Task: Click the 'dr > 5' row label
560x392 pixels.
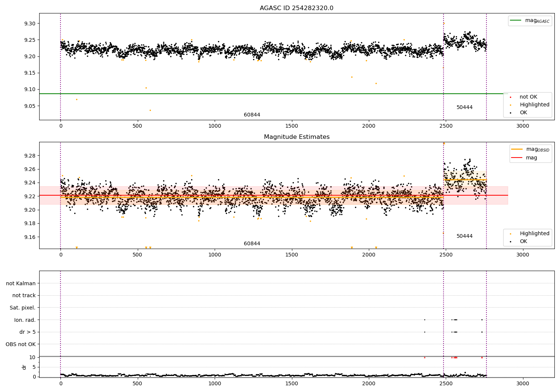Action: tap(28, 332)
